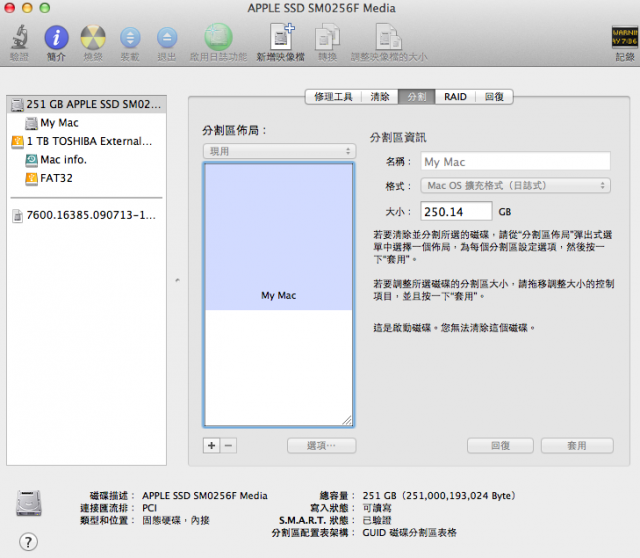Select the My Mac partition block

click(x=279, y=236)
